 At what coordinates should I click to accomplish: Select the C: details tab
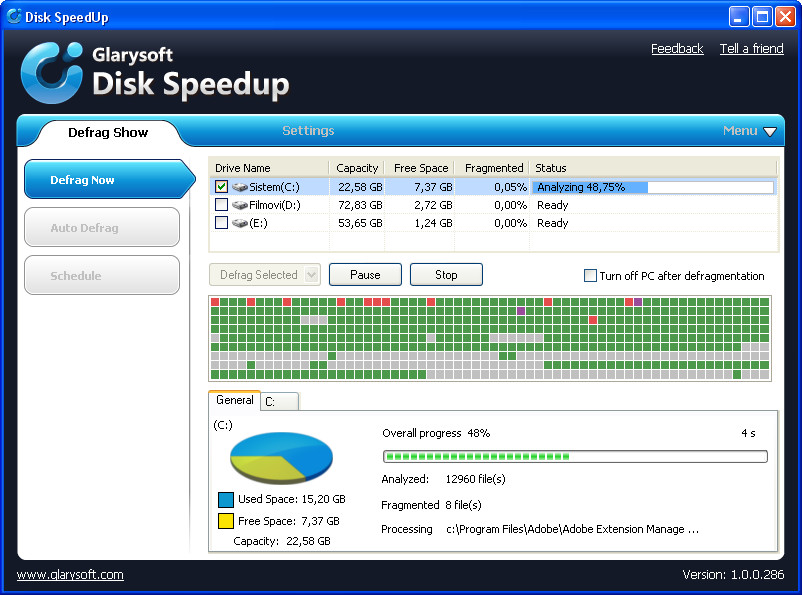[280, 402]
